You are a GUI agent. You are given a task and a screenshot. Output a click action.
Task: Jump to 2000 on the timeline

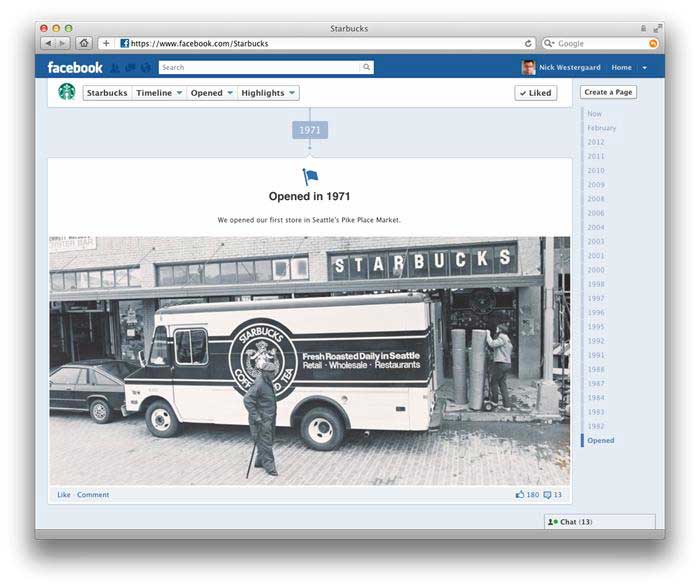(596, 270)
